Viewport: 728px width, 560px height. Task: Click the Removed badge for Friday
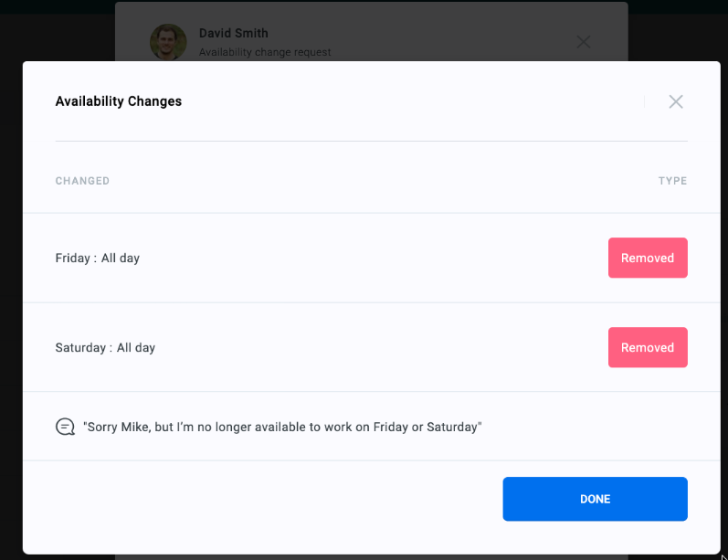[x=648, y=258]
